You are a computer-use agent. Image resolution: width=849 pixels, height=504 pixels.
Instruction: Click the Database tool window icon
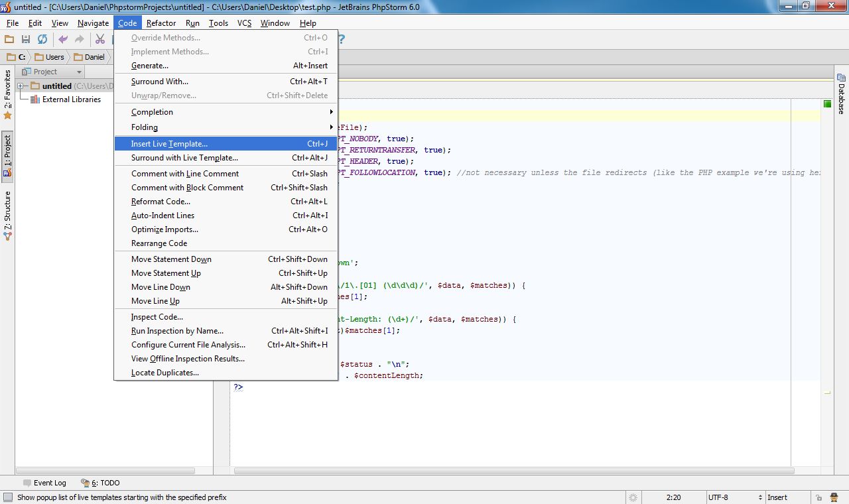[841, 78]
